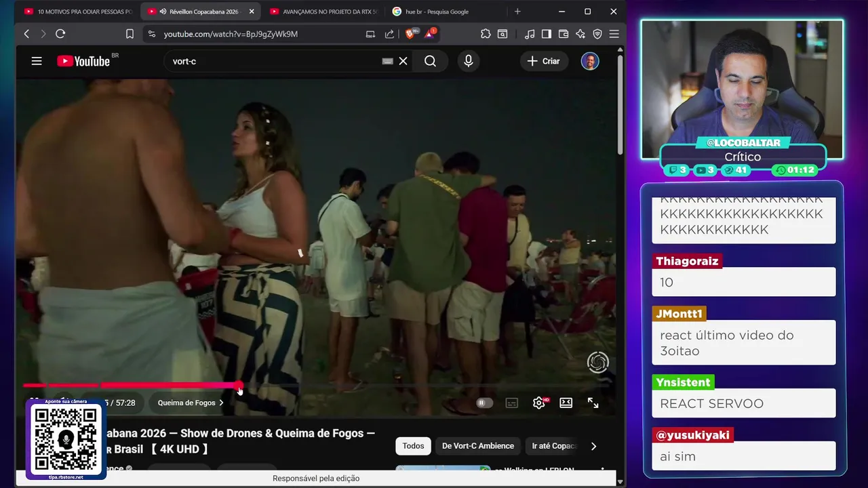Open the extensions puzzle-piece menu

pos(486,34)
